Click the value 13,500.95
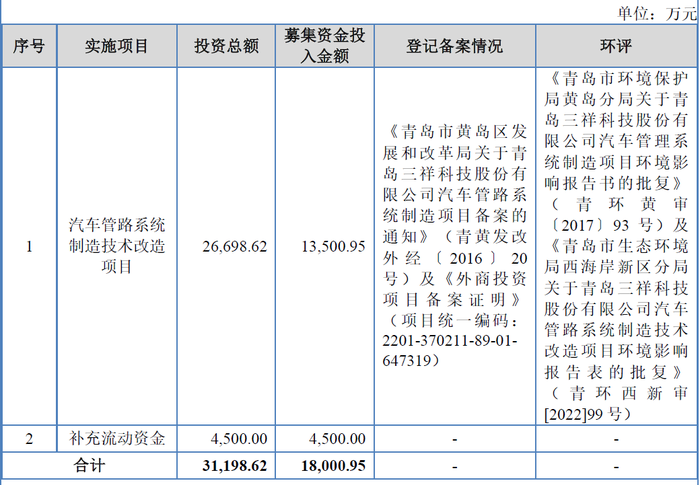The width and height of the screenshot is (700, 485). pos(333,247)
